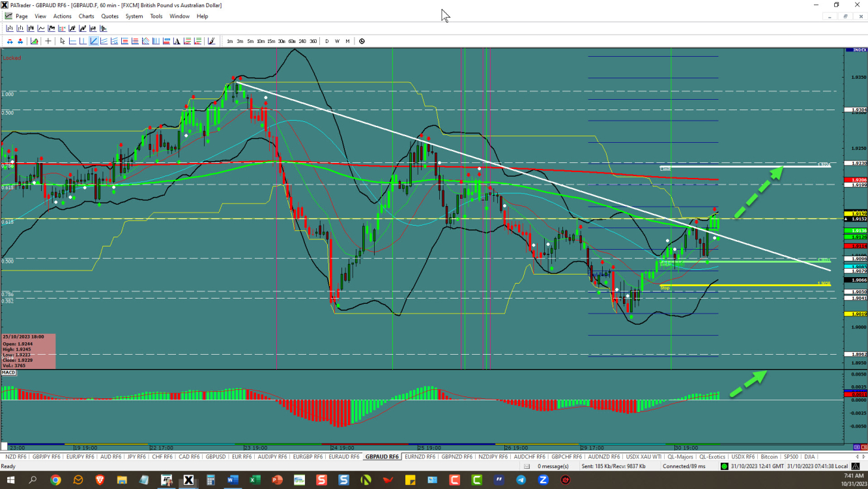Open the Help menu
This screenshot has height=489, width=868.
[202, 16]
